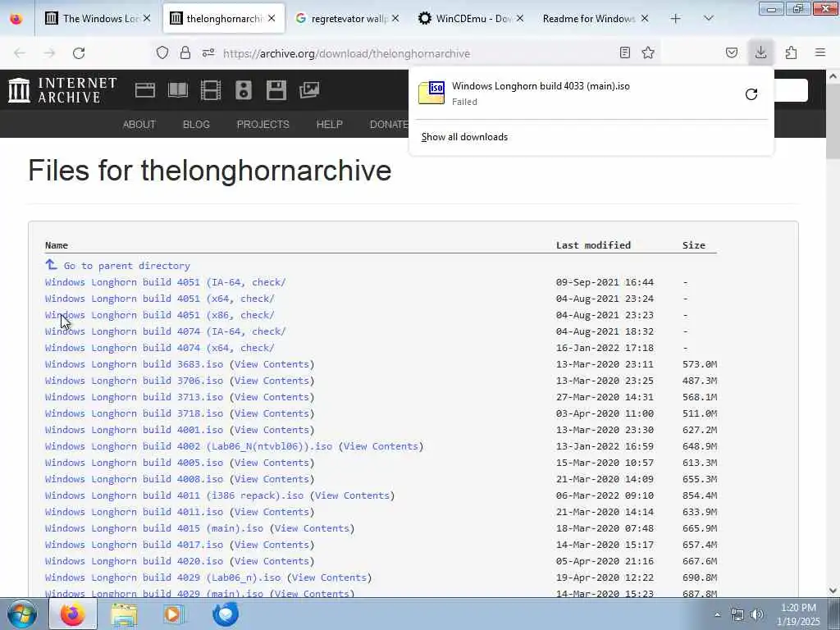Image resolution: width=840 pixels, height=630 pixels.
Task: Open Firefox application hamburger menu
Action: tap(820, 52)
